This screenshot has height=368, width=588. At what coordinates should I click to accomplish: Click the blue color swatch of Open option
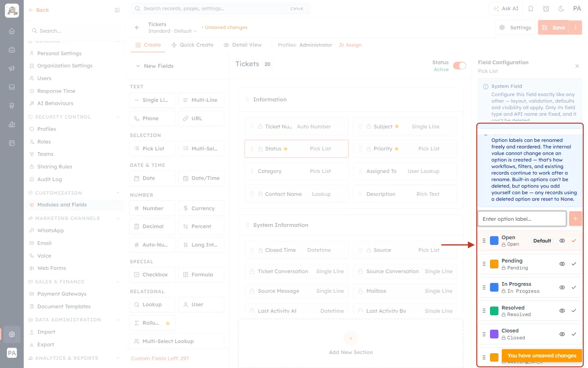point(494,240)
